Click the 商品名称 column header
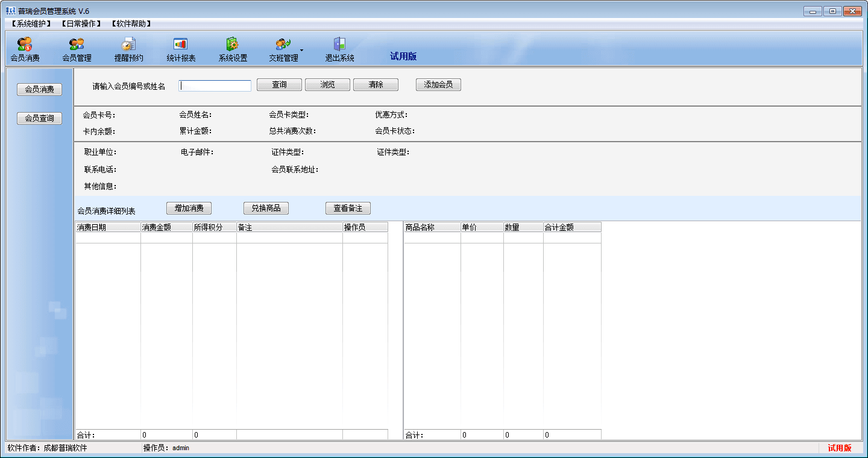868x458 pixels. pos(432,227)
